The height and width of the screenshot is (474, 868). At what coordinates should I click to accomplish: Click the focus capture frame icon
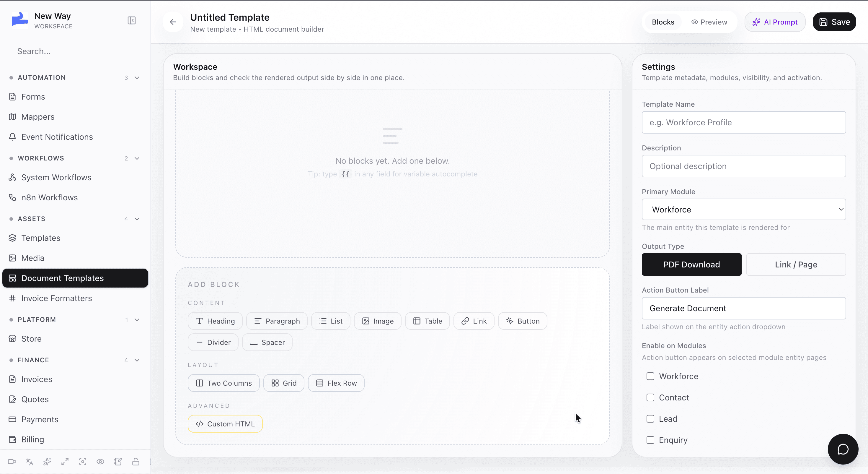point(83,462)
